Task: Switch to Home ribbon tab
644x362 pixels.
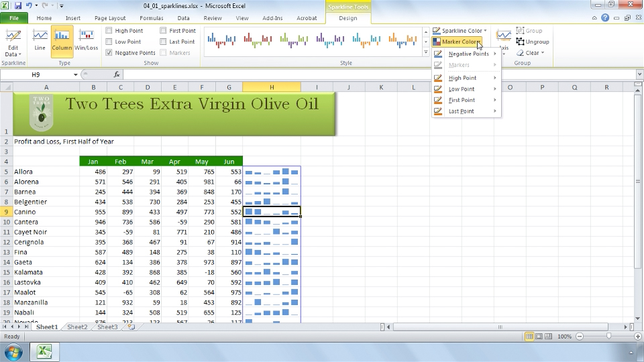Action: click(x=44, y=18)
